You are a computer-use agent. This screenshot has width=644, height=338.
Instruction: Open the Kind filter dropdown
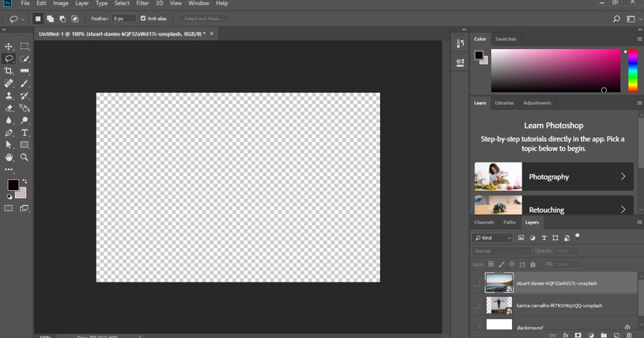pos(493,238)
